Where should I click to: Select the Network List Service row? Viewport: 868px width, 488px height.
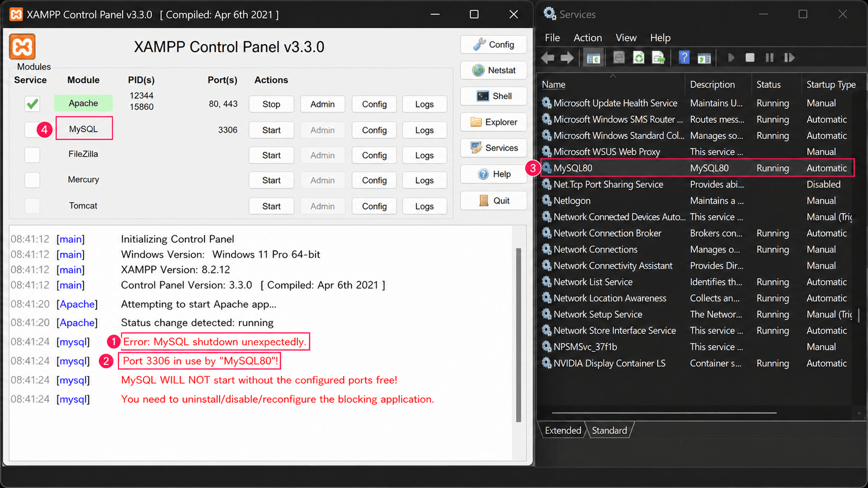pyautogui.click(x=696, y=282)
